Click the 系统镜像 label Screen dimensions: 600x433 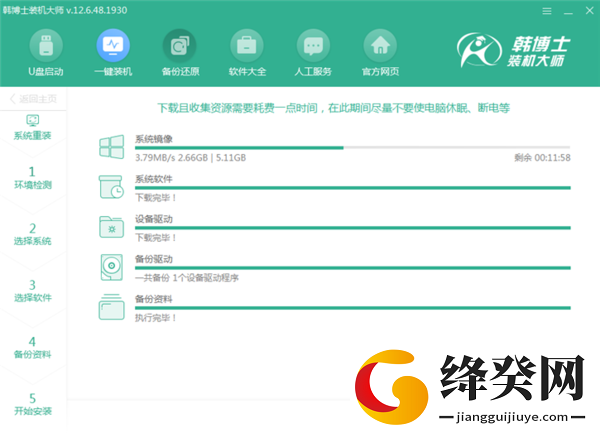coord(154,139)
